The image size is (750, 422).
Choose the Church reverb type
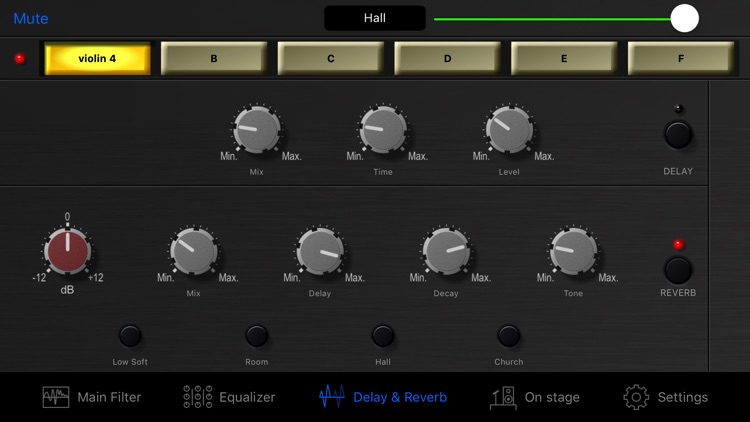point(508,336)
